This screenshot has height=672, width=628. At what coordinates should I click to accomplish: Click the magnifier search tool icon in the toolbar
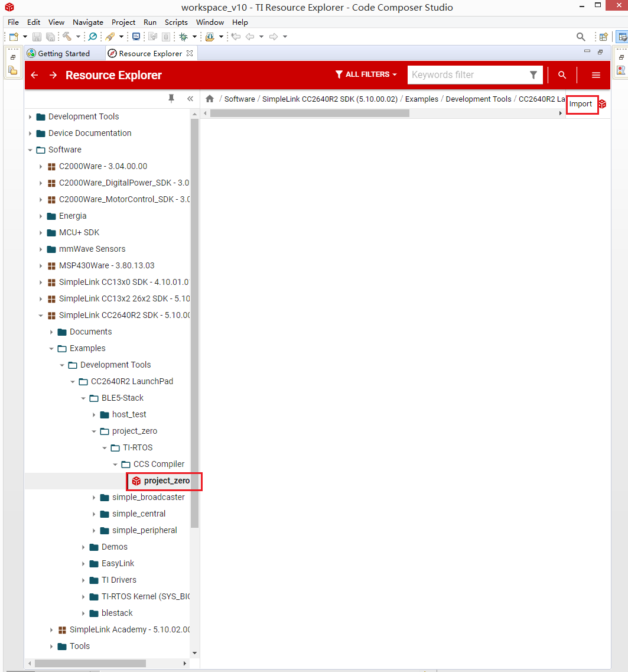93,37
